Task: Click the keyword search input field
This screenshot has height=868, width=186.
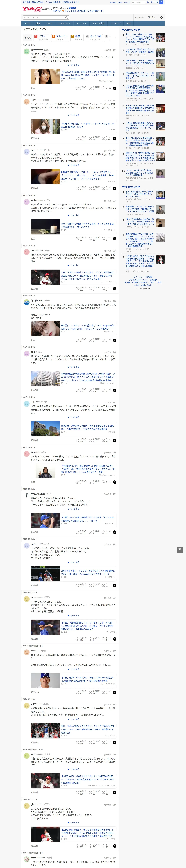Action: (x=44, y=18)
